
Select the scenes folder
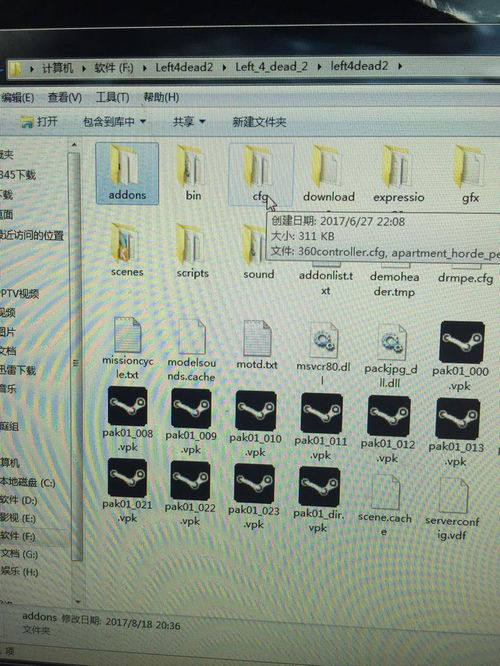point(127,251)
